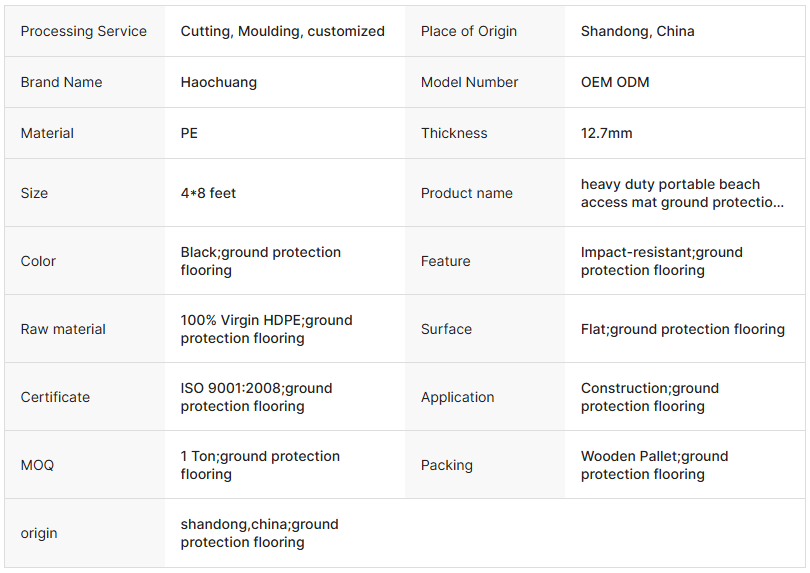Select the Shandong, China value
This screenshot has width=810, height=573.
click(637, 31)
